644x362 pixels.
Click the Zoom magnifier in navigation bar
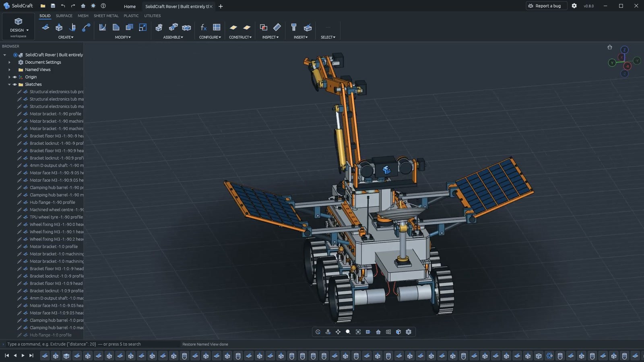tap(348, 332)
